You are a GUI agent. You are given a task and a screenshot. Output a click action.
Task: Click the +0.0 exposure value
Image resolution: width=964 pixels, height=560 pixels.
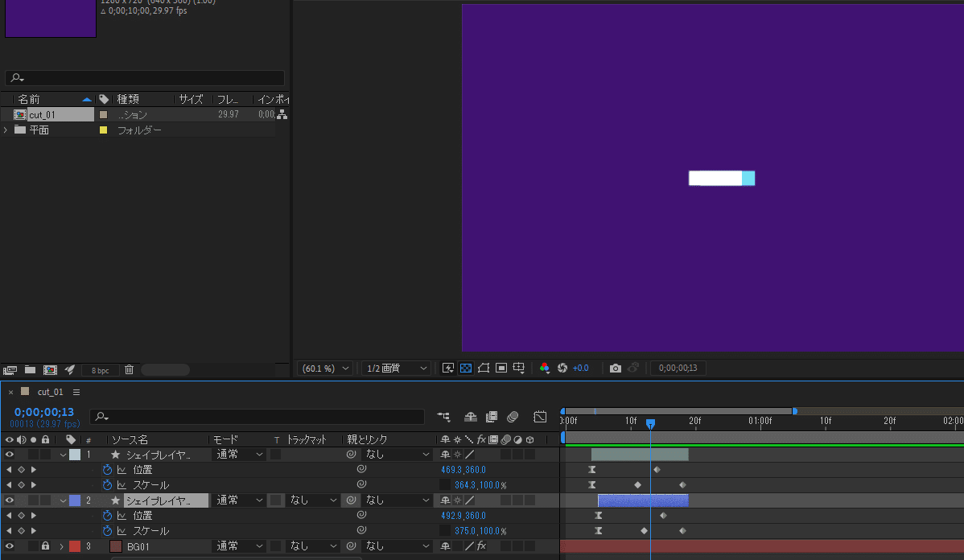580,369
